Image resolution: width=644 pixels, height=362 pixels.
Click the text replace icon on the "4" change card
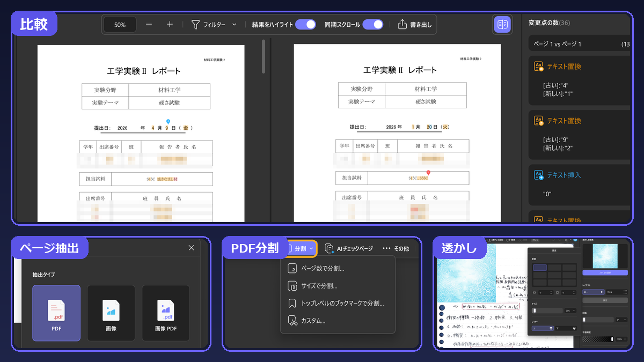tap(538, 67)
